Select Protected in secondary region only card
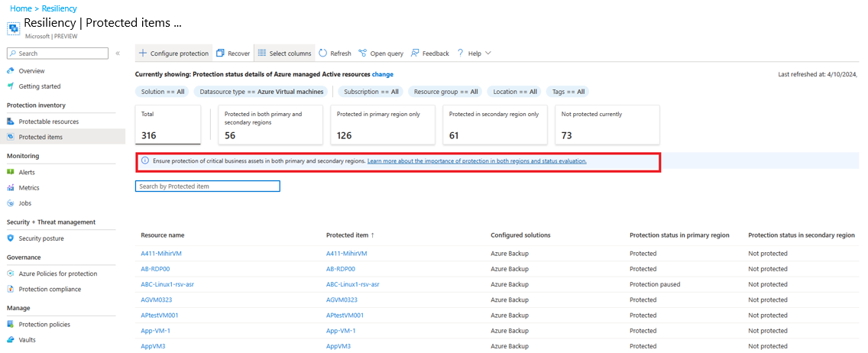The height and width of the screenshot is (353, 868). coord(497,125)
